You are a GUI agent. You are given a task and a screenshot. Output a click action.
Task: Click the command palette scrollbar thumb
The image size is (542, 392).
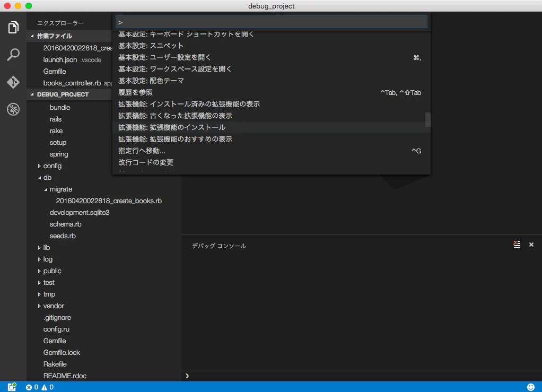(428, 119)
